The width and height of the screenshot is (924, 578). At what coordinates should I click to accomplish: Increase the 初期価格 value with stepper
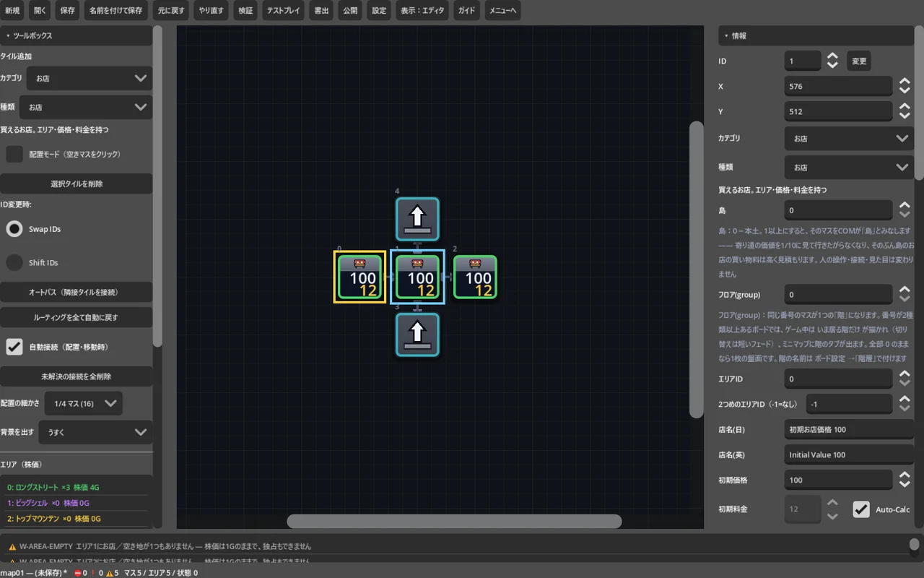(905, 475)
